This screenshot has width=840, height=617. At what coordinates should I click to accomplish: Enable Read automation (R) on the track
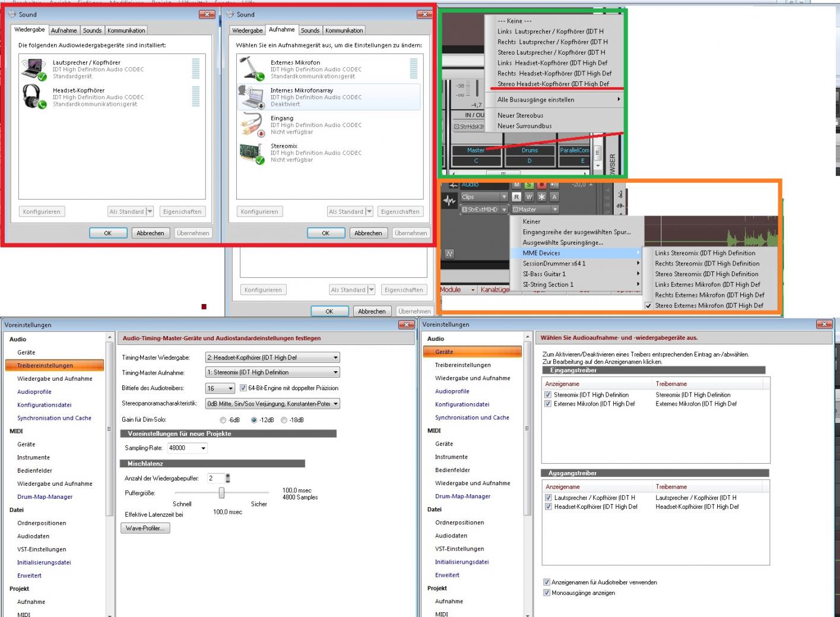516,197
